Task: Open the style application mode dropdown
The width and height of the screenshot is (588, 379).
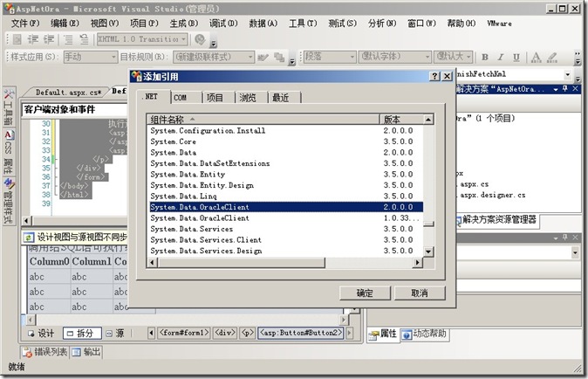Action: (x=91, y=57)
